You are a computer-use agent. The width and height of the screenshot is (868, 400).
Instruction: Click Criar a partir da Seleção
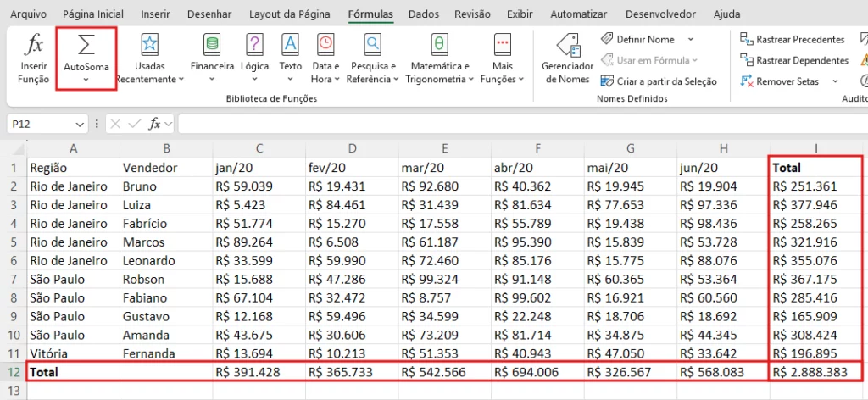pyautogui.click(x=659, y=81)
